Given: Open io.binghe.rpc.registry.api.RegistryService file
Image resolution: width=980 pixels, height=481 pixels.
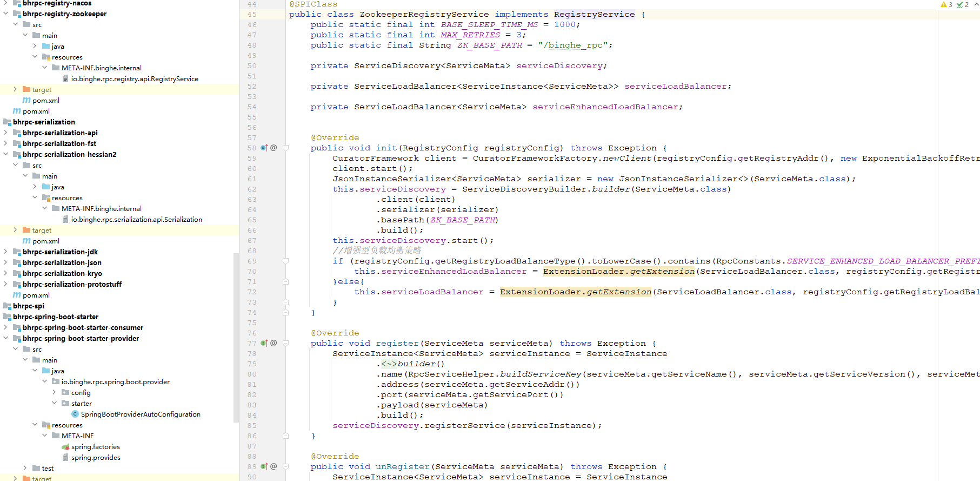Looking at the screenshot, I should tap(135, 79).
